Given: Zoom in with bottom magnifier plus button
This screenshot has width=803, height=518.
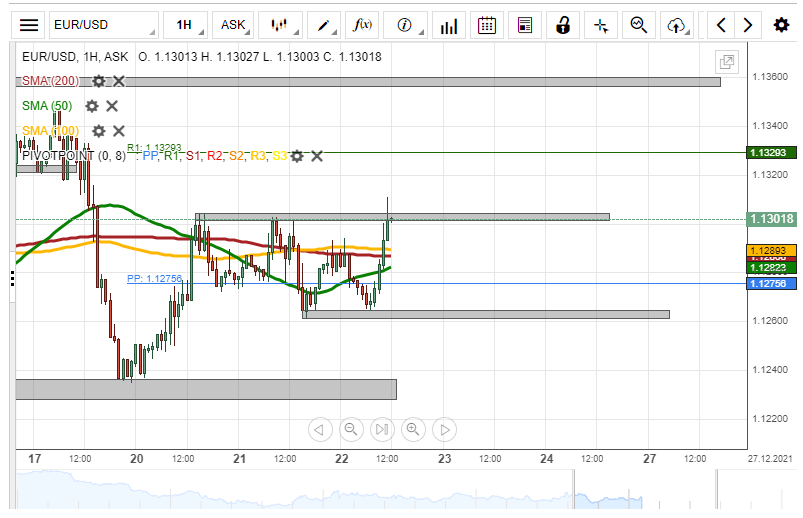Looking at the screenshot, I should (413, 430).
